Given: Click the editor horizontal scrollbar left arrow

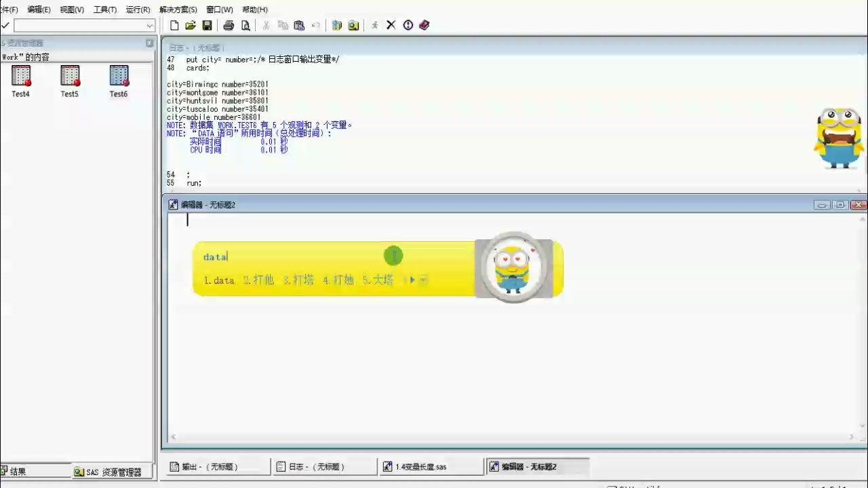Looking at the screenshot, I should (173, 437).
